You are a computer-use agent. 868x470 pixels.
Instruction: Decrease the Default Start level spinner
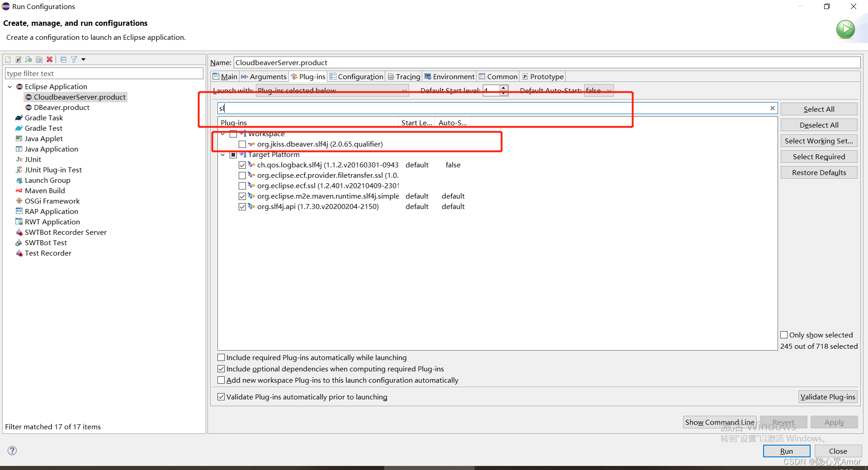pyautogui.click(x=504, y=93)
